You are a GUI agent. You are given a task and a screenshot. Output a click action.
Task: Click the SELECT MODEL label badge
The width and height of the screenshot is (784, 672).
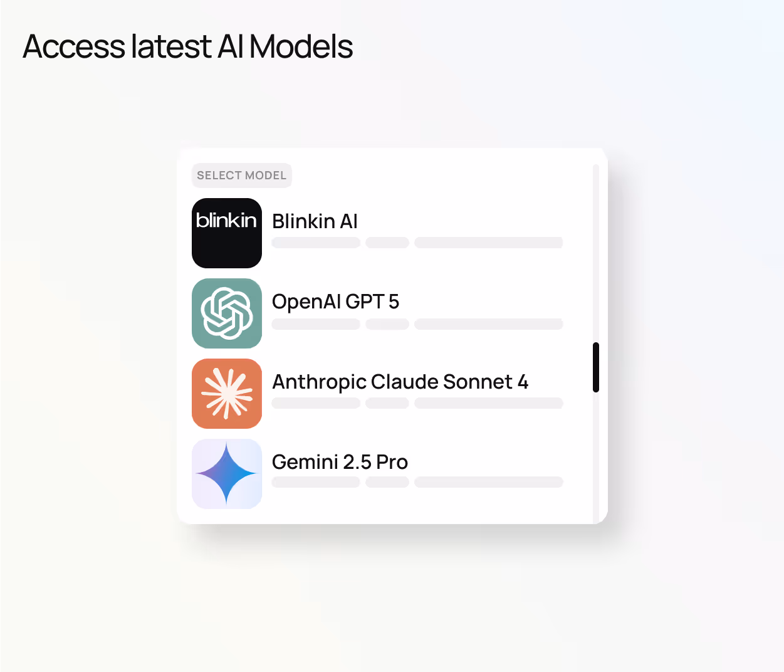[x=242, y=176]
